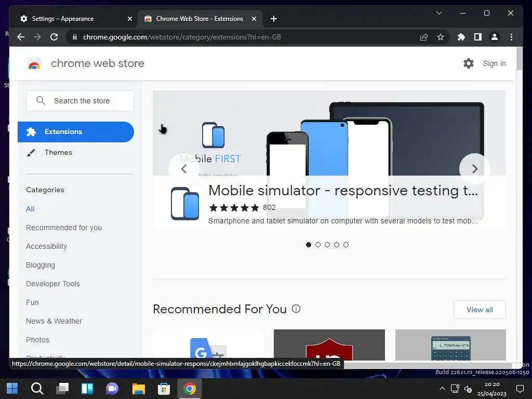
Task: Open the Developer Tools category
Action: pyautogui.click(x=53, y=284)
